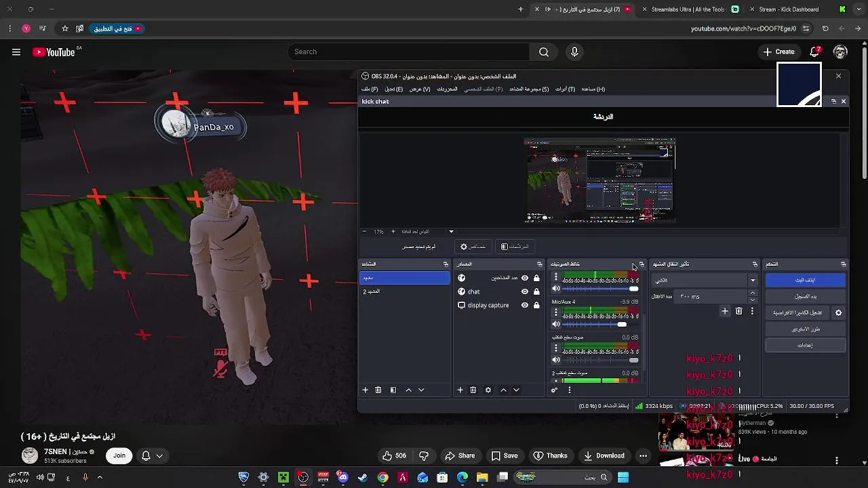The height and width of the screenshot is (488, 868).
Task: Open scene filters icon in scenes panel
Action: click(x=393, y=390)
